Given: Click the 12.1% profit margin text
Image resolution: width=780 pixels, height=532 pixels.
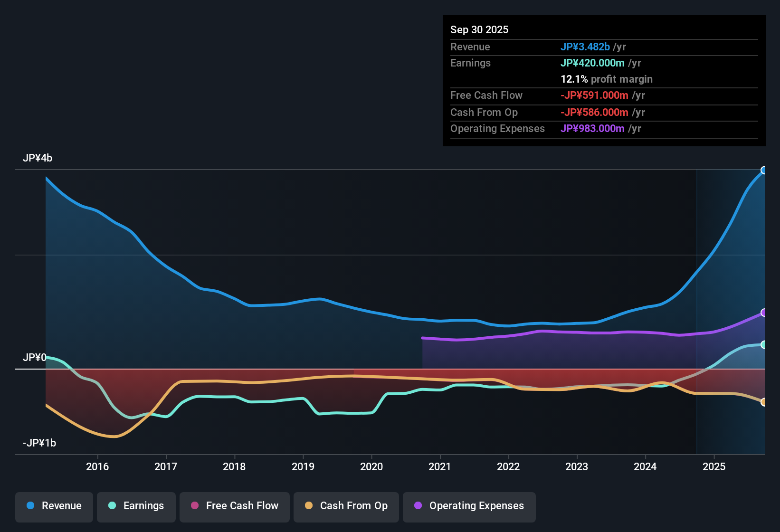Looking at the screenshot, I should 607,79.
